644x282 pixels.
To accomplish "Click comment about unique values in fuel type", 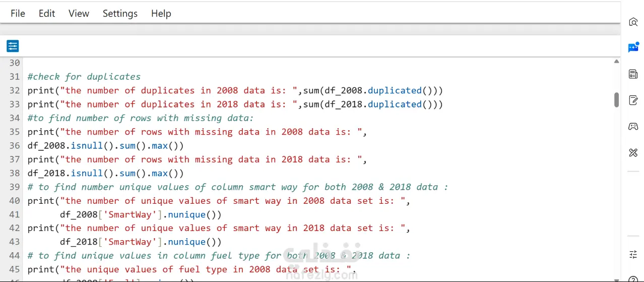I will pos(219,255).
